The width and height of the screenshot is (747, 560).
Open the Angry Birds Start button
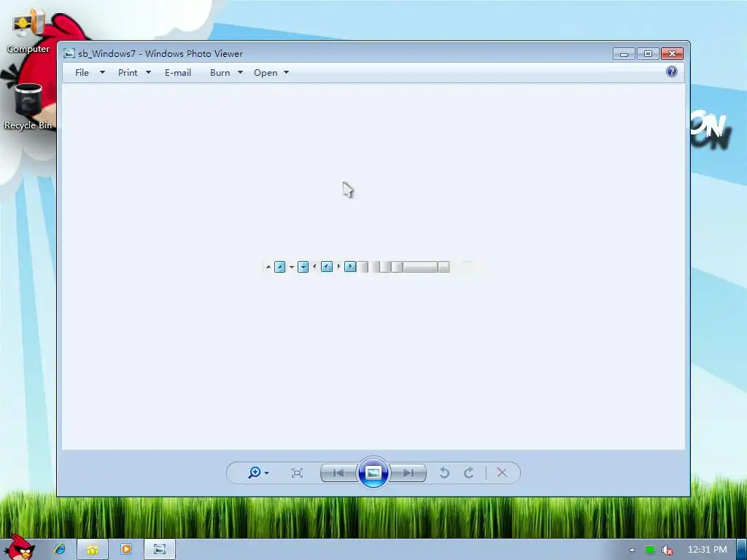point(19,548)
